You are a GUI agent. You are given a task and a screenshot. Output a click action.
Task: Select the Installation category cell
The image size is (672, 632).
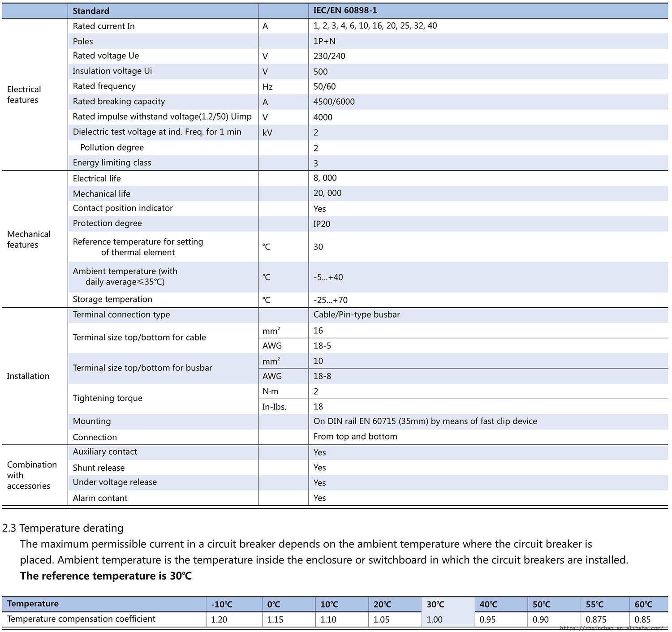pos(28,376)
